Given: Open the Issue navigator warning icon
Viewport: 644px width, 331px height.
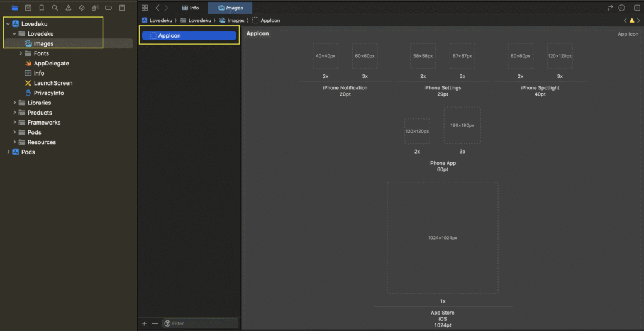Looking at the screenshot, I should [x=68, y=8].
